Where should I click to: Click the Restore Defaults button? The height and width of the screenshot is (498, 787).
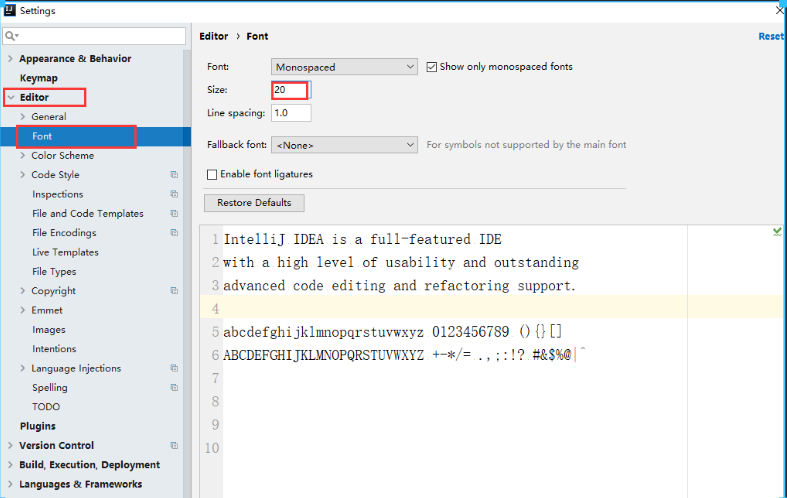coord(254,203)
